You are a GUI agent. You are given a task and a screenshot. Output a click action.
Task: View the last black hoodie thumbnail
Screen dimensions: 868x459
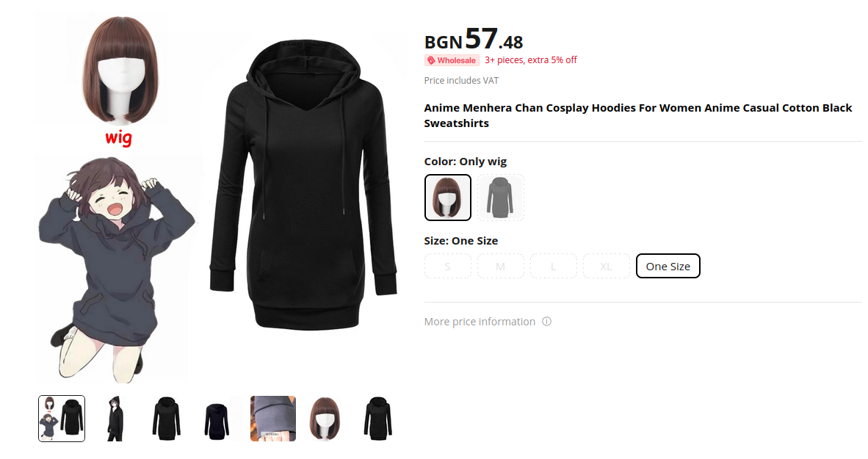(379, 419)
